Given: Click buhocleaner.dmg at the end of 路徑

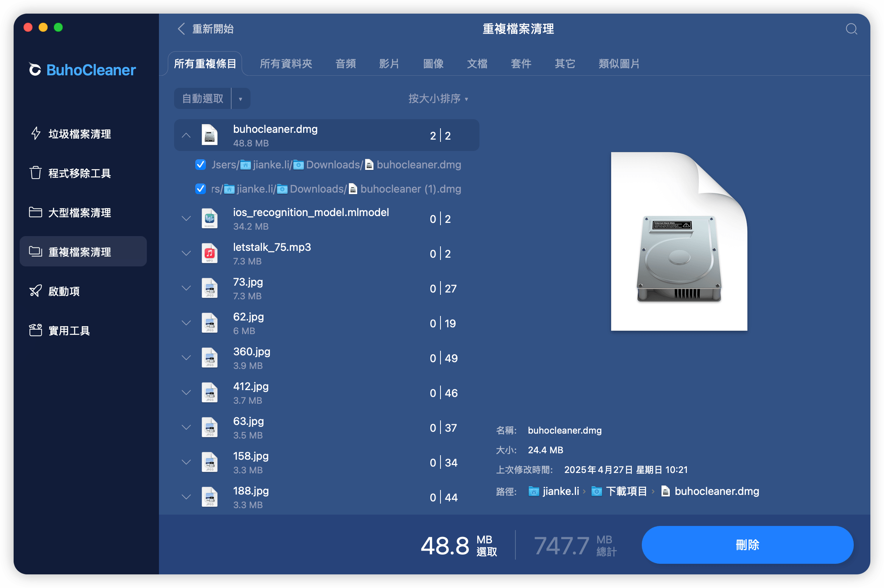Looking at the screenshot, I should pos(717,492).
